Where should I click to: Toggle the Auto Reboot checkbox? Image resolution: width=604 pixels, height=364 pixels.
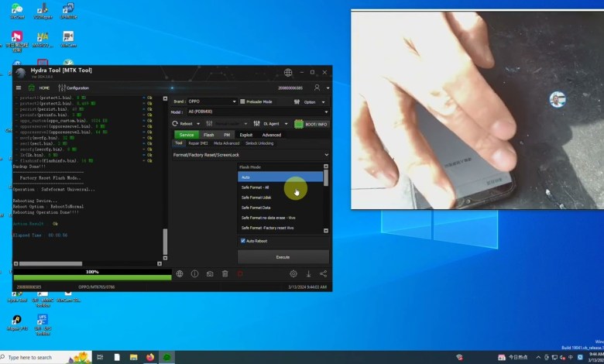click(242, 241)
